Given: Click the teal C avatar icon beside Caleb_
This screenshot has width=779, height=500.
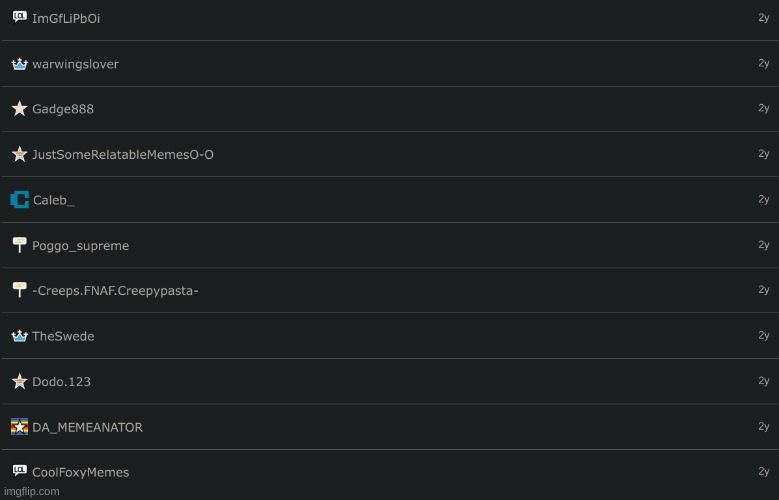Looking at the screenshot, I should [19, 199].
